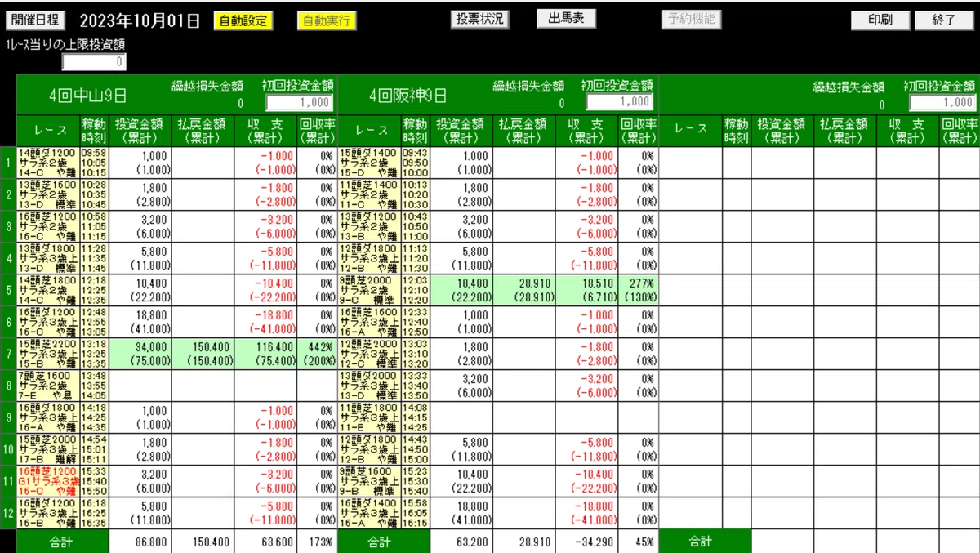Start 自動実行 with the yellow button
This screenshot has width=980, height=553.
327,21
